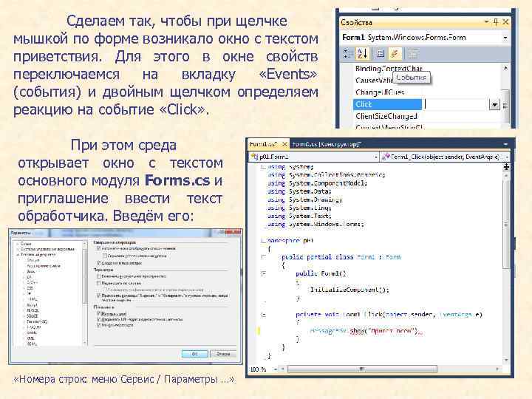Collapse the Form1_Click method block

click(x=263, y=315)
